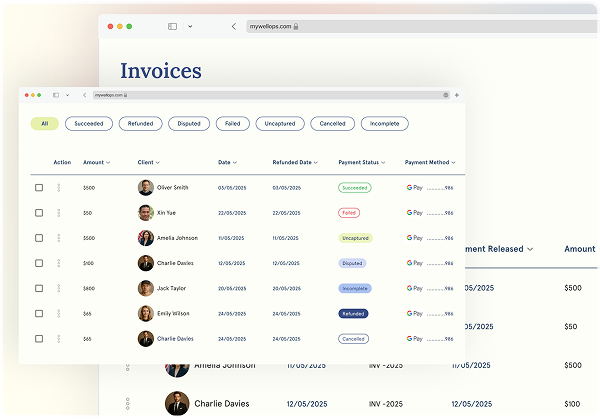
Task: Click the new tab plus icon in the front browser
Action: (457, 95)
